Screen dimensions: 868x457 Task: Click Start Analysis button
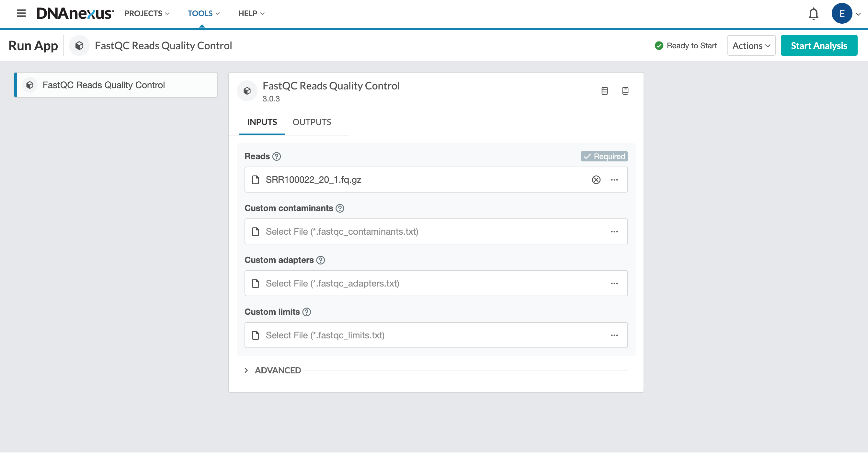click(818, 45)
